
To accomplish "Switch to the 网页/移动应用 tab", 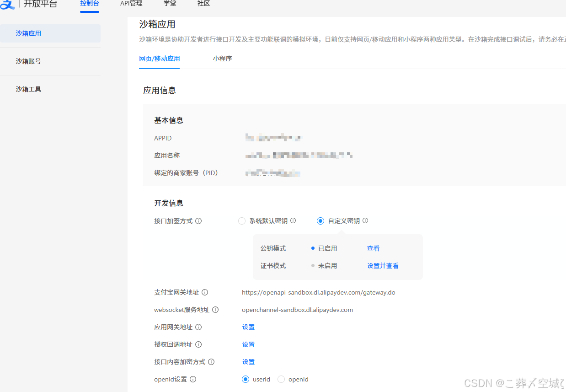I will coord(159,59).
